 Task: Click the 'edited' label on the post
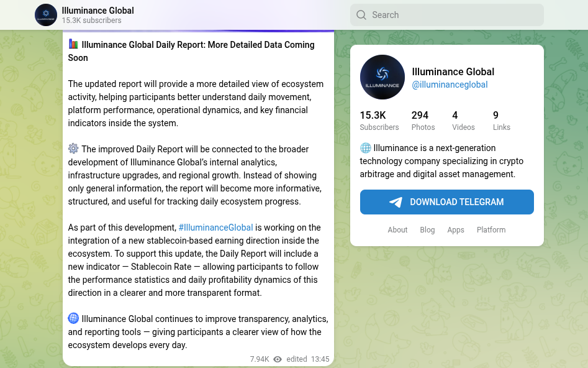pyautogui.click(x=297, y=359)
